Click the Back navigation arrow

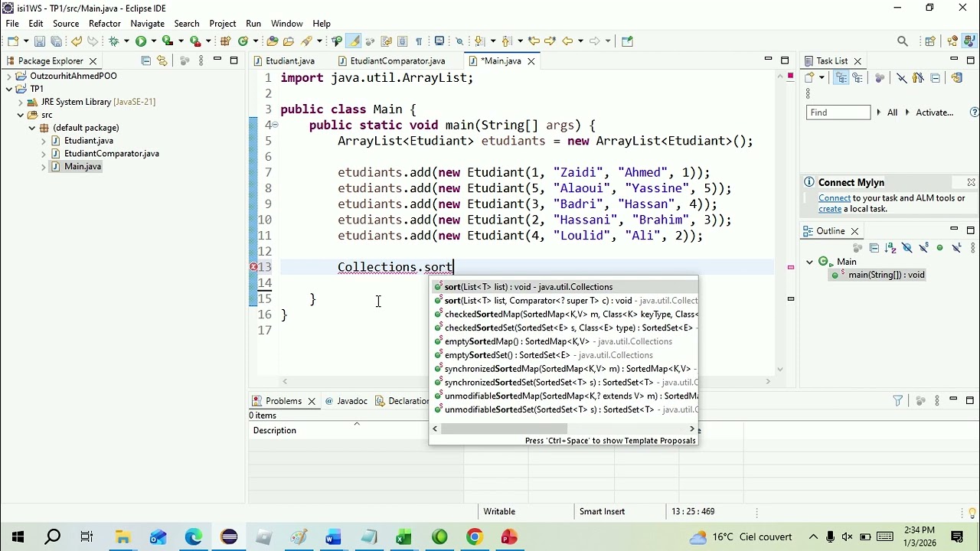pos(567,41)
